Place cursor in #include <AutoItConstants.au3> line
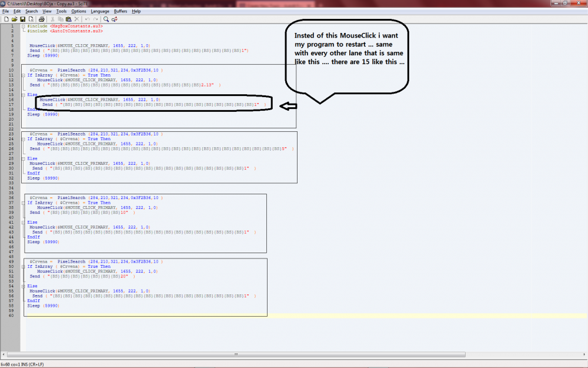This screenshot has width=588, height=368. click(65, 31)
